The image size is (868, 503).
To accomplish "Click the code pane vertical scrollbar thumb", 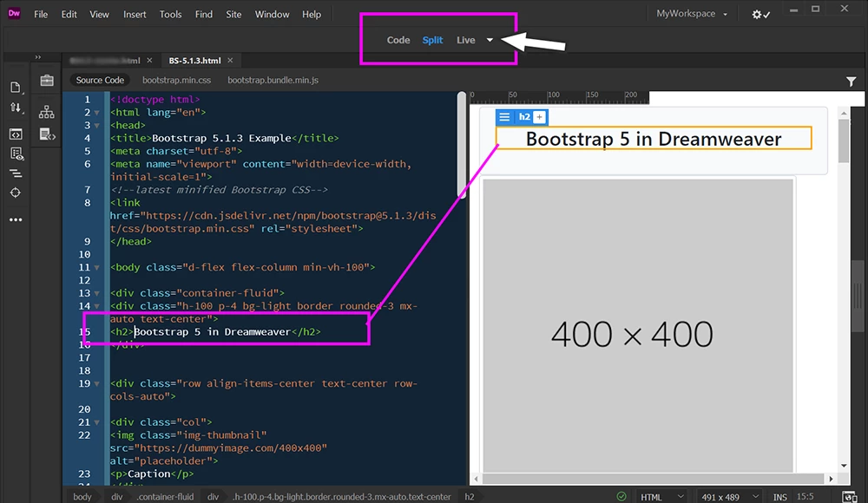I will 461,145.
